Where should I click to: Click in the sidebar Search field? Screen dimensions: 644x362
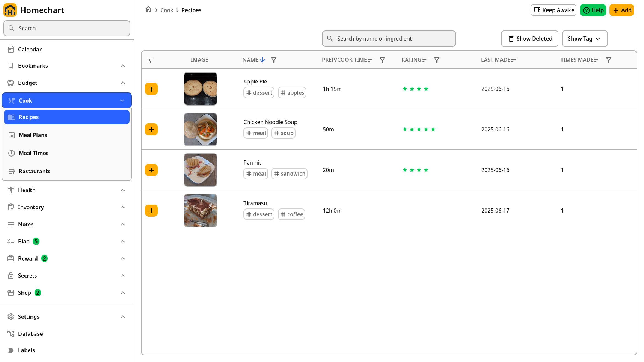[67, 28]
